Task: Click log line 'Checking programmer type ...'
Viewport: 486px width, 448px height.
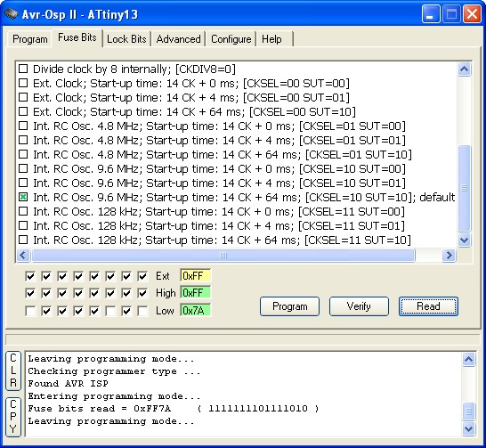Action: click(x=114, y=371)
